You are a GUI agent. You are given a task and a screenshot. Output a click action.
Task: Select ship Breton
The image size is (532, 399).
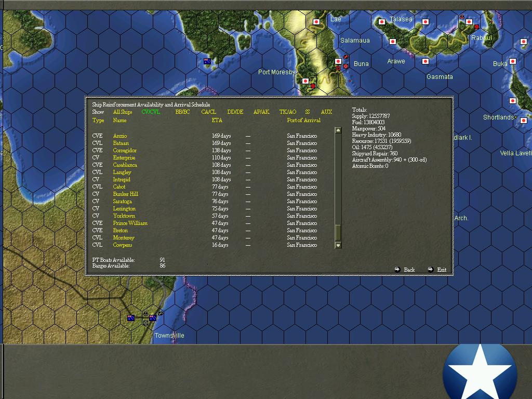pos(121,230)
